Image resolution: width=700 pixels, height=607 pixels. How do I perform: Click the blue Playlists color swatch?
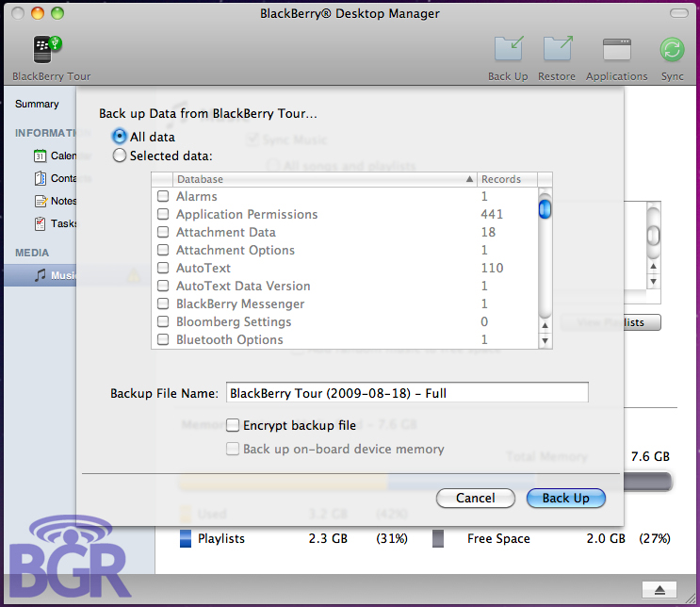pos(186,538)
